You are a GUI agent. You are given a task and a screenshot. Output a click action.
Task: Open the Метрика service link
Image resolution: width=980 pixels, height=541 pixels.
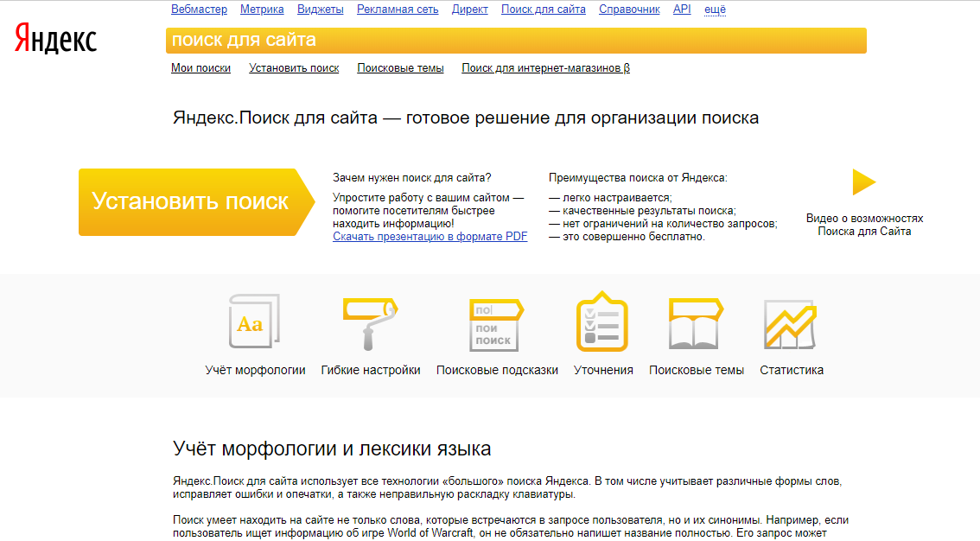262,10
